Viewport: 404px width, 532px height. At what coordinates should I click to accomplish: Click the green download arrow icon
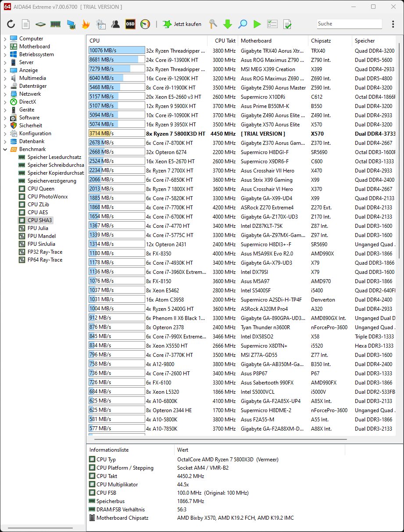tap(228, 24)
